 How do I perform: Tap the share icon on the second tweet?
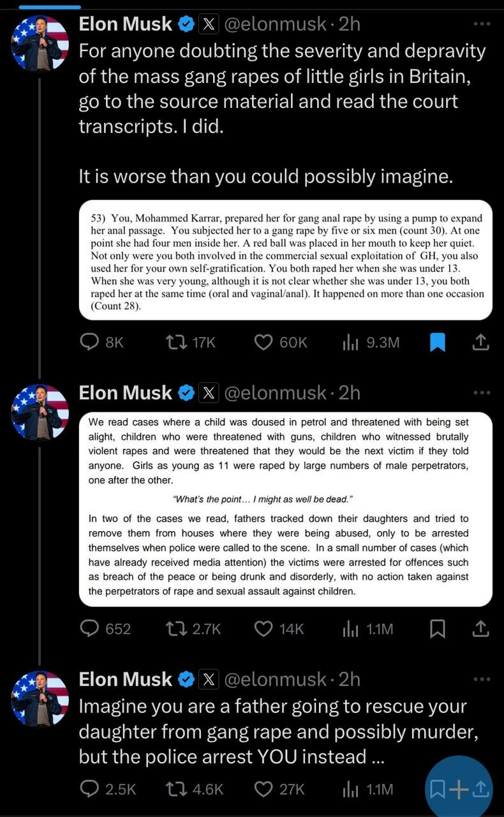(480, 629)
